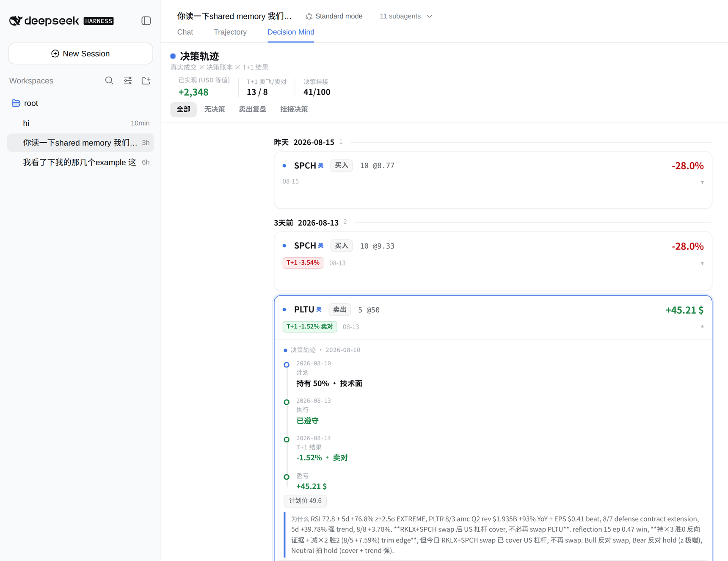Viewport: 728px width, 561px height.
Task: Click the 买入 tag at @9.33
Action: click(x=342, y=246)
